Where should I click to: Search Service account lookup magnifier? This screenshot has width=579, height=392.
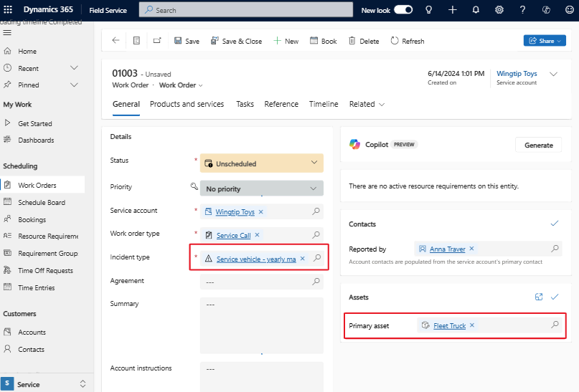coord(316,211)
